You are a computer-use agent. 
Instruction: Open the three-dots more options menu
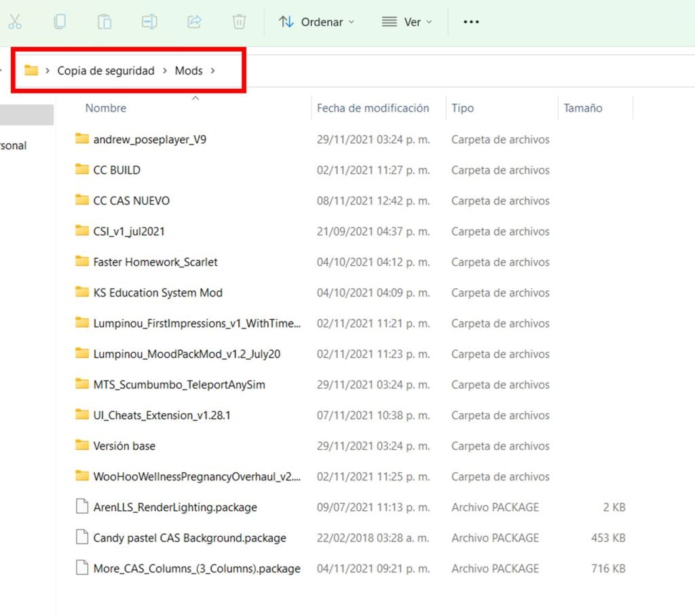(471, 22)
